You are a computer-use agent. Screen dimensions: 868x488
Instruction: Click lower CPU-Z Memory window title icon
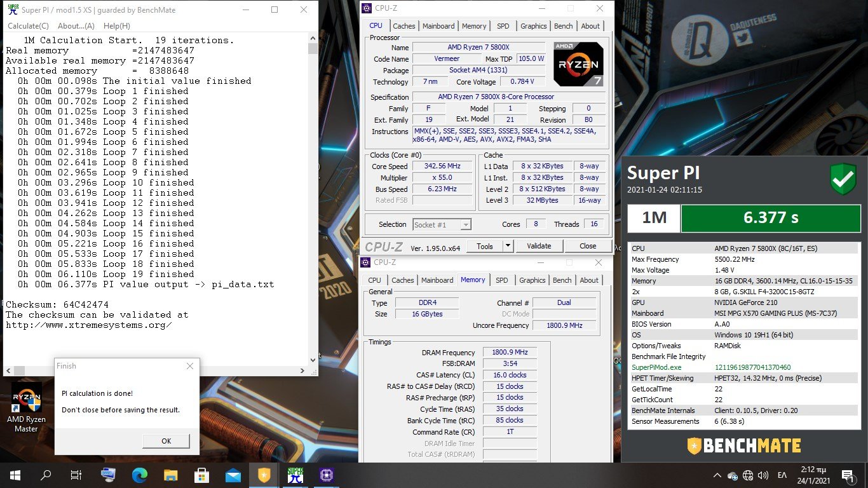tap(365, 262)
